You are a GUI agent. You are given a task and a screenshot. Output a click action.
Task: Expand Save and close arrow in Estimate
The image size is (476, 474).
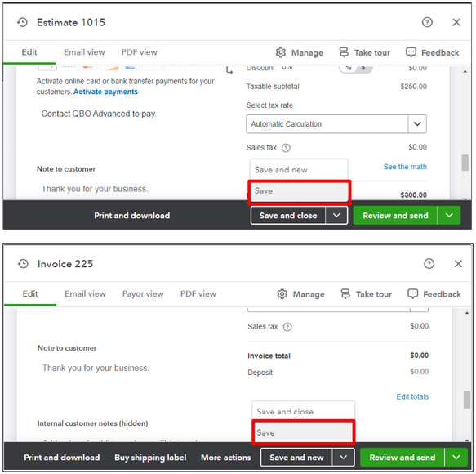coord(336,216)
